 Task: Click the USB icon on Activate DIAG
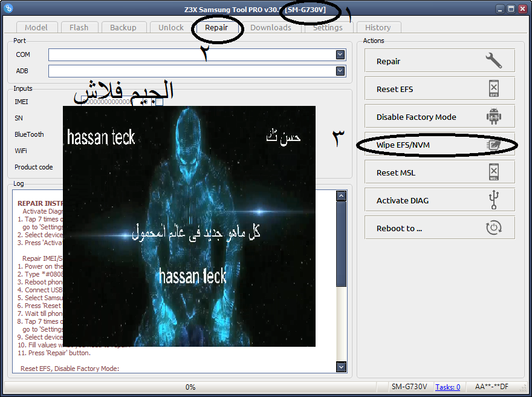click(x=494, y=200)
